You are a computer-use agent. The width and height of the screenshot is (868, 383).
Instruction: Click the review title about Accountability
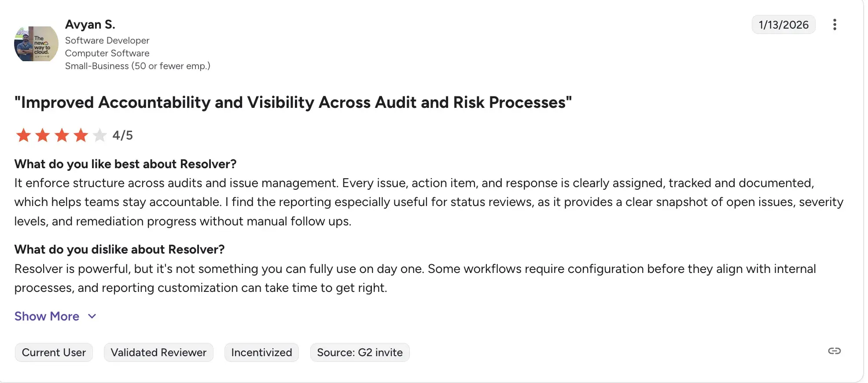click(293, 102)
